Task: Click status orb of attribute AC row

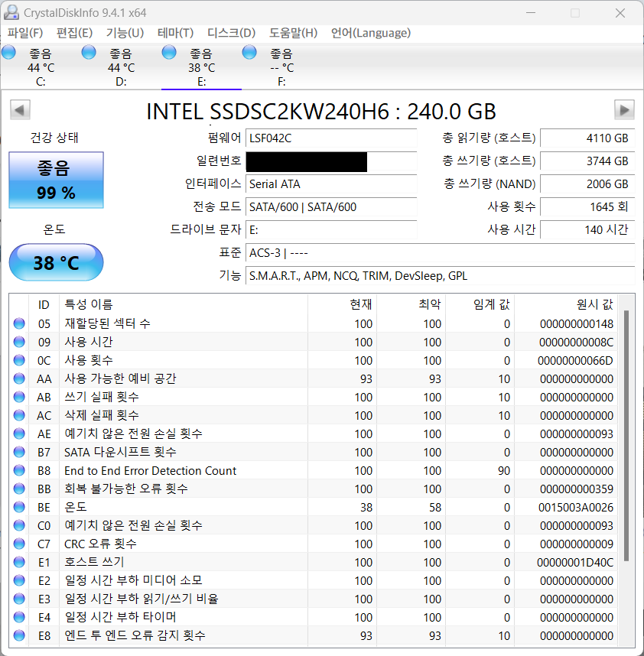Action: pos(19,415)
